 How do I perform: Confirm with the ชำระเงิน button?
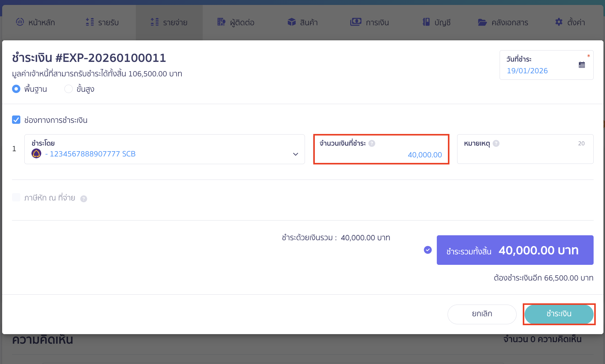(x=559, y=314)
